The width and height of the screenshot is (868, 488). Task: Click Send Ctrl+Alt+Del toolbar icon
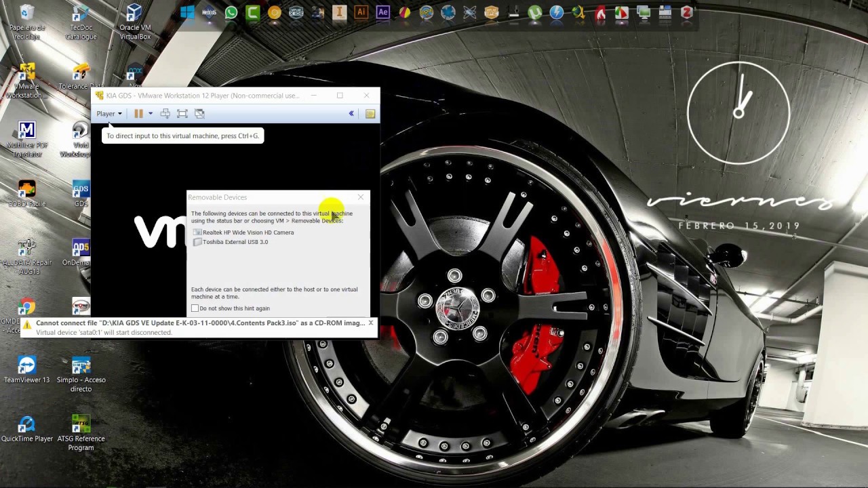[165, 114]
